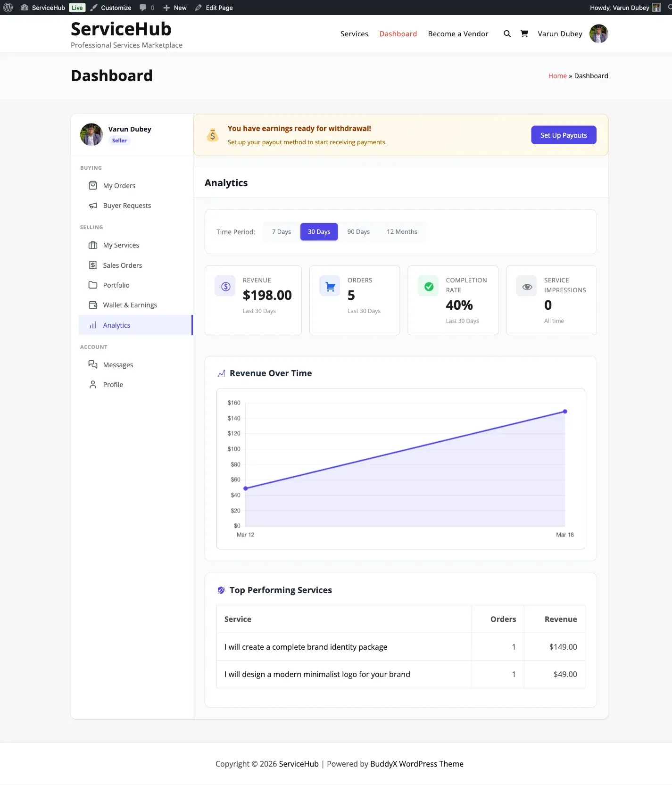Open Services in the top navigation
Screen dimensions: 672x785
[354, 34]
